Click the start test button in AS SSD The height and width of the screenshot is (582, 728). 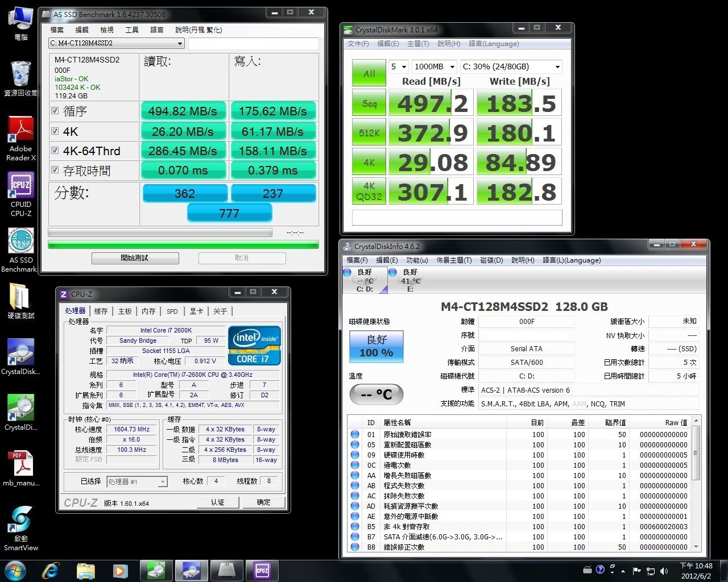tap(135, 258)
